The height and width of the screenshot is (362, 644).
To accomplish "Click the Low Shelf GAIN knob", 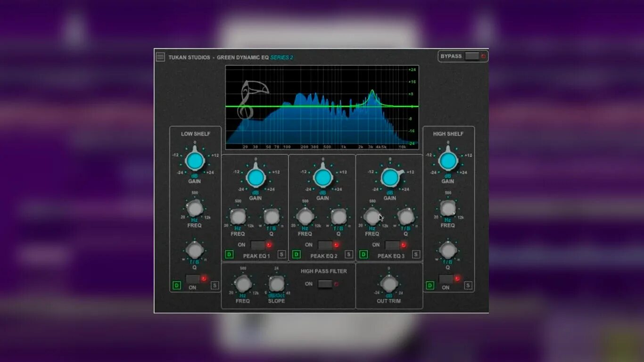I will coord(195,161).
